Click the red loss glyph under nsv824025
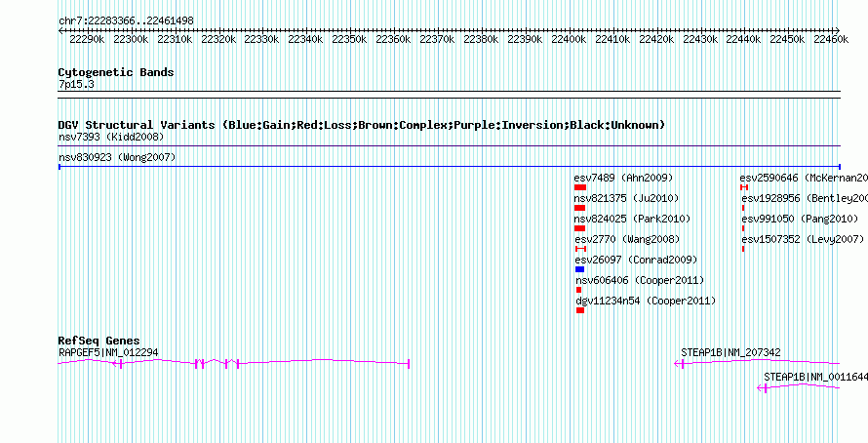Image resolution: width=868 pixels, height=443 pixels. point(579,228)
